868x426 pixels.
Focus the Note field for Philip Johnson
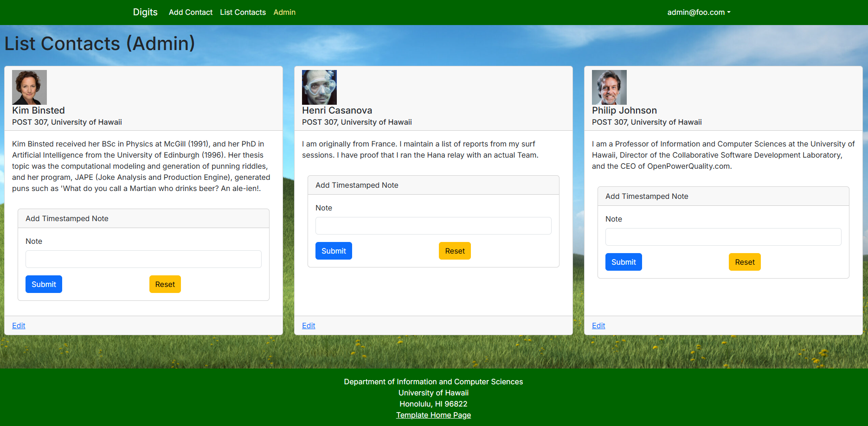[x=723, y=237]
